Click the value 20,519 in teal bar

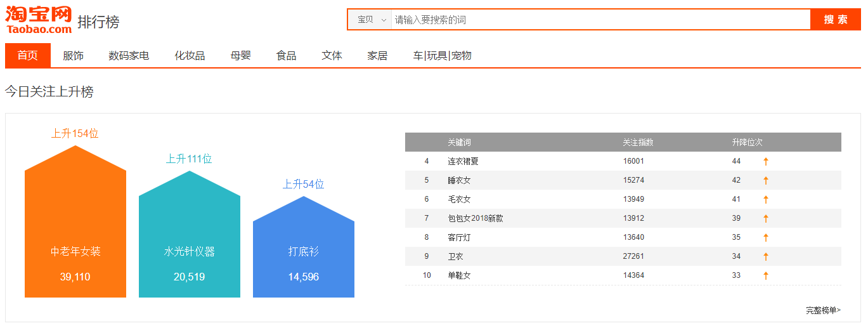190,277
